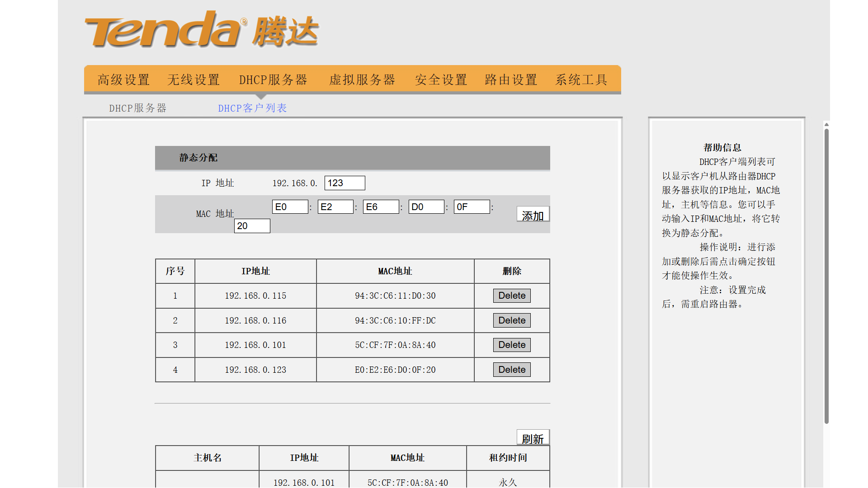Click IP cell 192.168.0.115
Image resolution: width=868 pixels, height=488 pixels.
[x=255, y=296]
